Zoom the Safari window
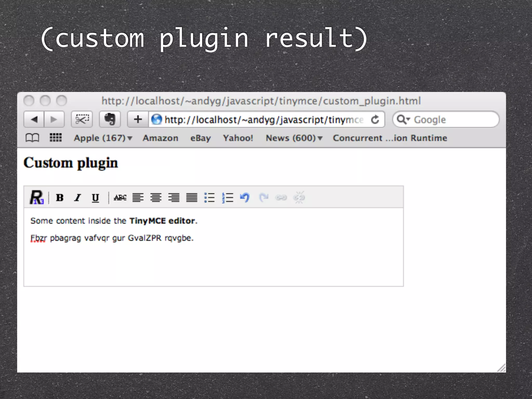 coord(62,101)
